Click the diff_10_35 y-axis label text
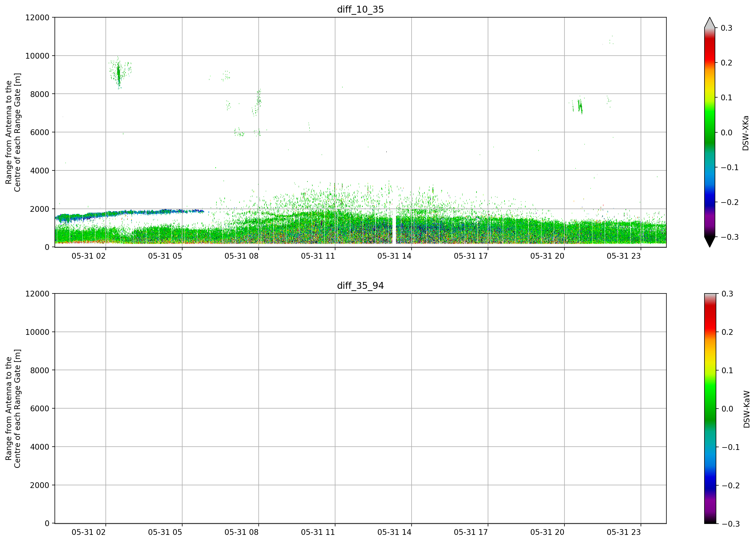The height and width of the screenshot is (542, 756). tap(13, 132)
